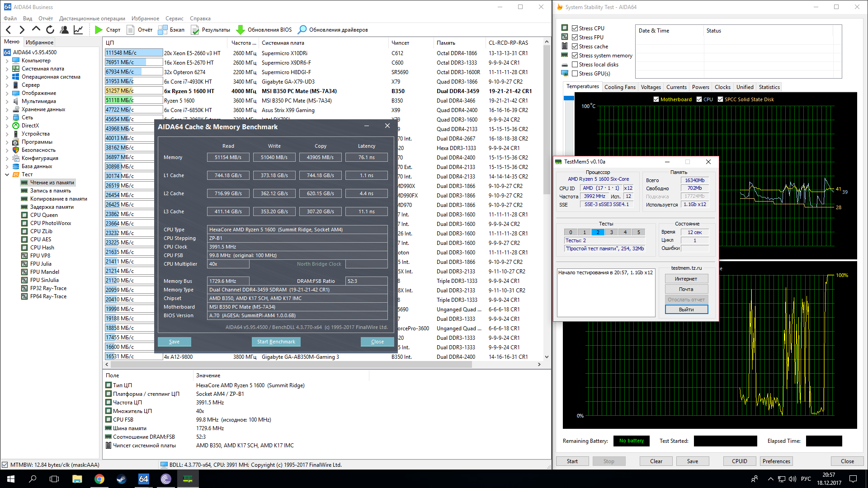This screenshot has height=488, width=868.
Task: Click the green Start arrow icon in the toolbar
Action: 99,30
